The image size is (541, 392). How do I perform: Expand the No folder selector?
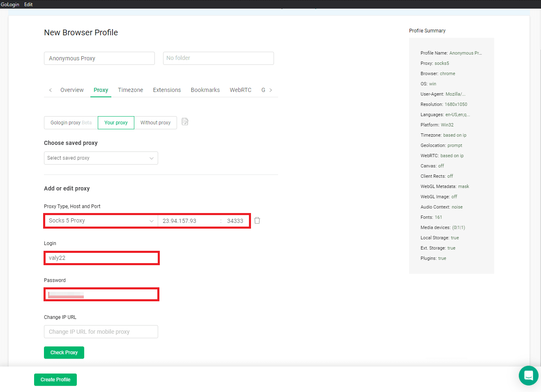click(x=218, y=58)
